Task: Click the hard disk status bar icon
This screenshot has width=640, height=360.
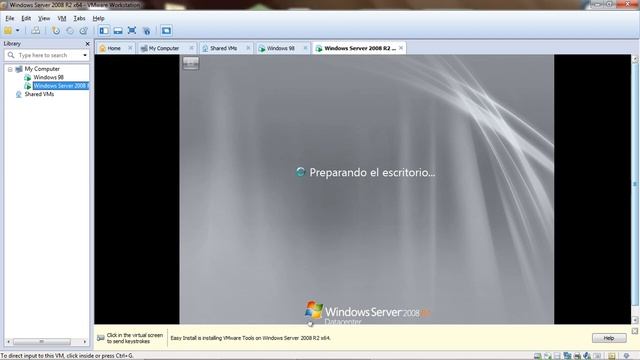Action: (537, 356)
